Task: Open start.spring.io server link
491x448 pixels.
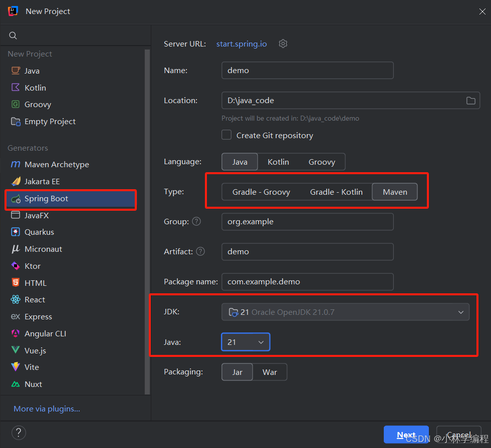Action: pos(241,44)
